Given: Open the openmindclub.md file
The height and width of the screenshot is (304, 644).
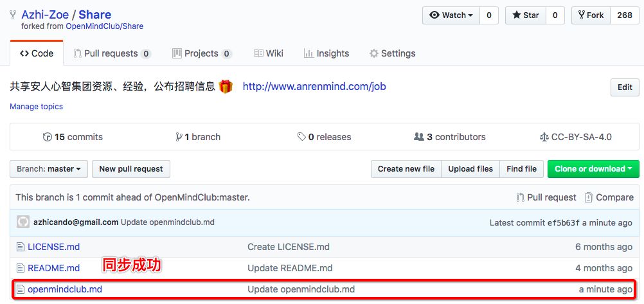Looking at the screenshot, I should (x=65, y=290).
